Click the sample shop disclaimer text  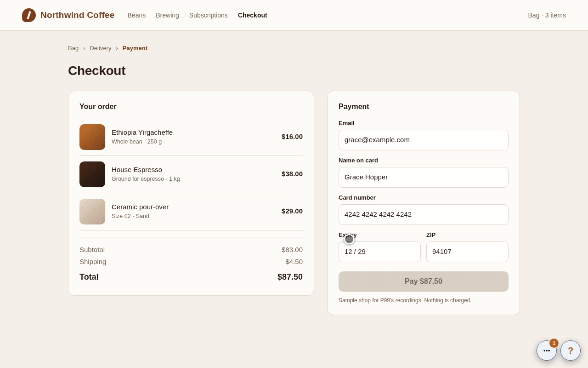point(405,300)
